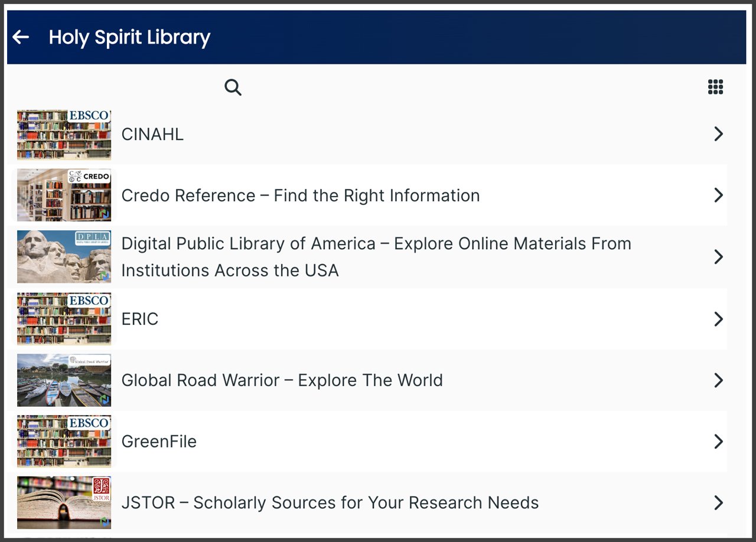Expand the CINAHL row chevron
This screenshot has width=756, height=542.
(x=718, y=134)
